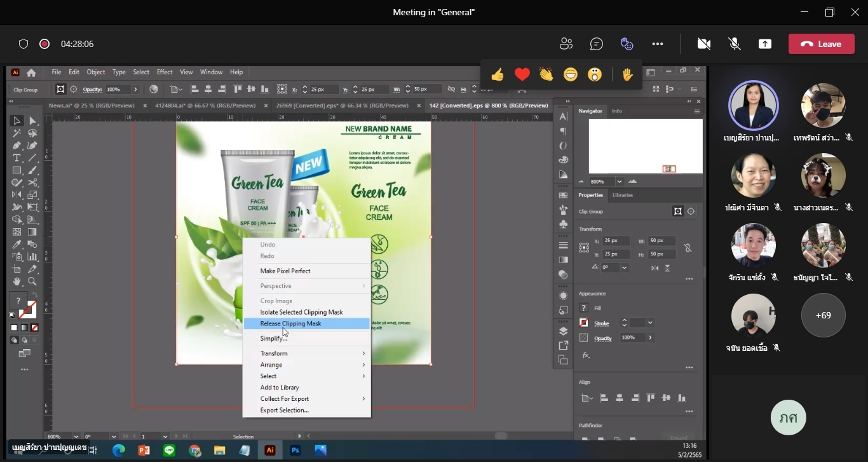
Task: Open the rotation angle dropdown in Transform
Action: (625, 268)
